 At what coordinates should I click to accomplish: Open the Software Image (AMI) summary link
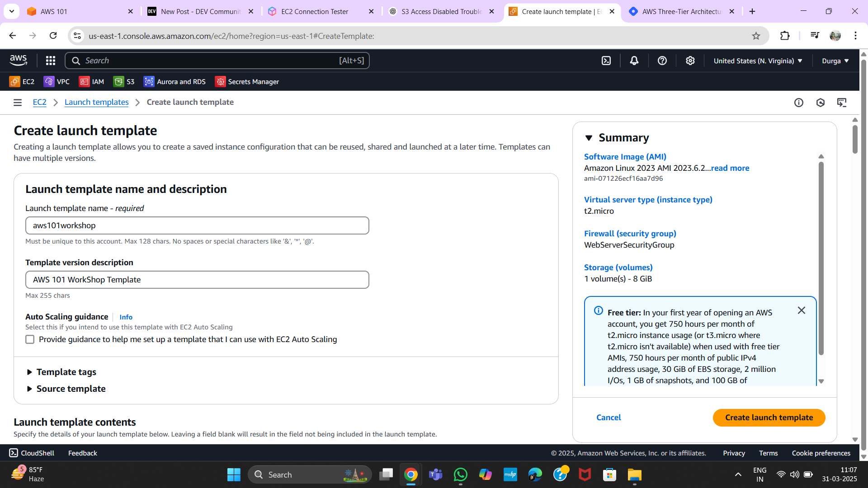point(625,157)
